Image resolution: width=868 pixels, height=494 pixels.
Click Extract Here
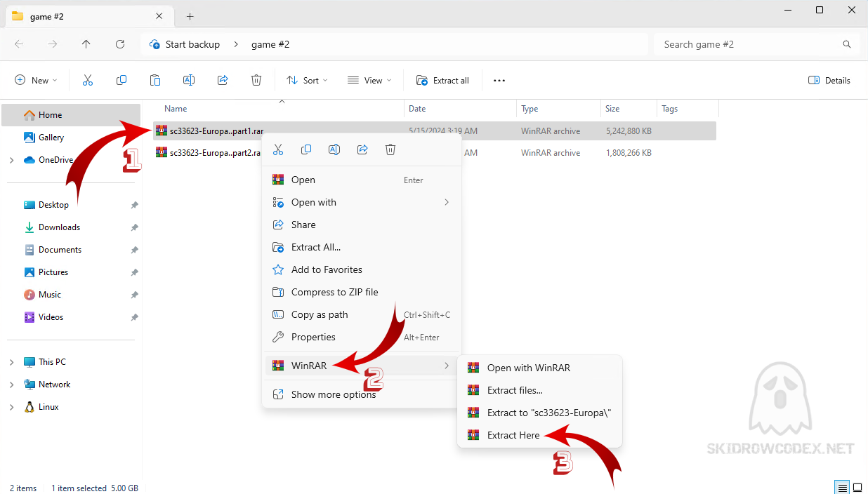point(539,435)
